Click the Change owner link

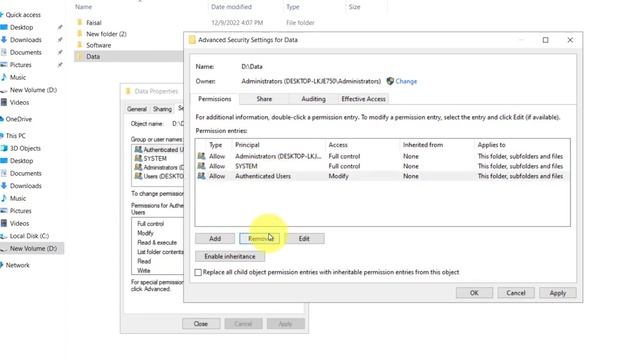(x=406, y=81)
